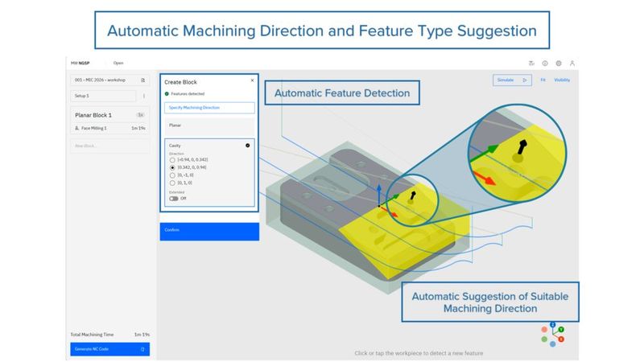
Task: Select direction [0.342, 0, 0.94]
Action: [x=172, y=167]
